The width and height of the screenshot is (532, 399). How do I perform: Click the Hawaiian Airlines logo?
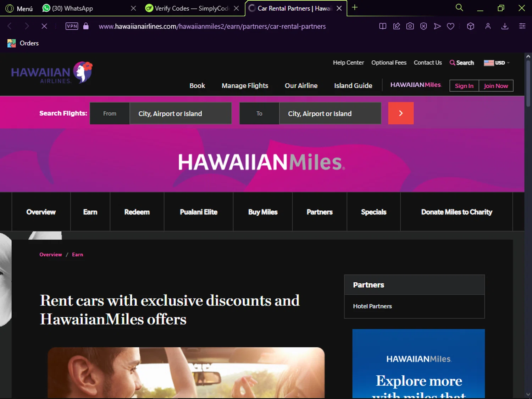click(52, 73)
